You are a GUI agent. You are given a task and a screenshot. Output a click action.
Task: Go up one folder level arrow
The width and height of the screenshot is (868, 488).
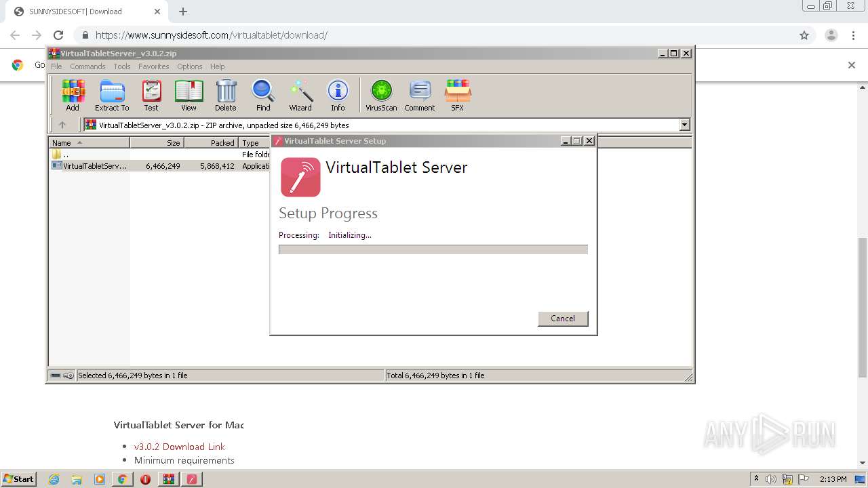click(62, 125)
